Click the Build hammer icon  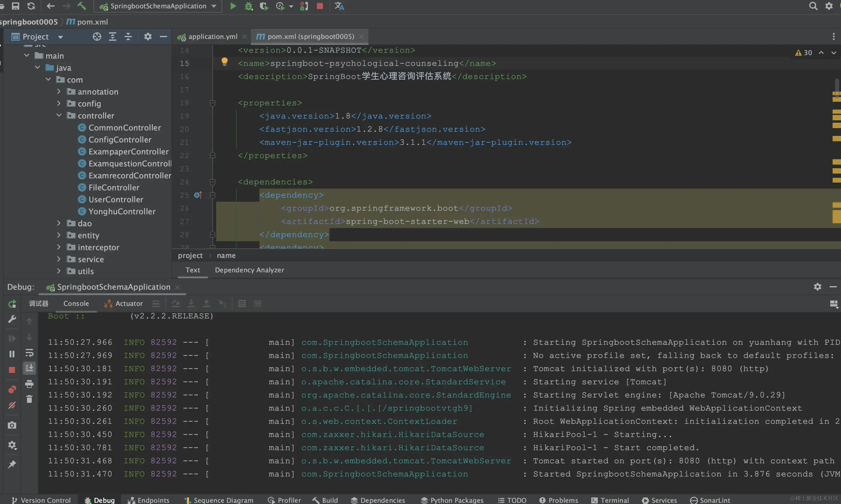81,6
